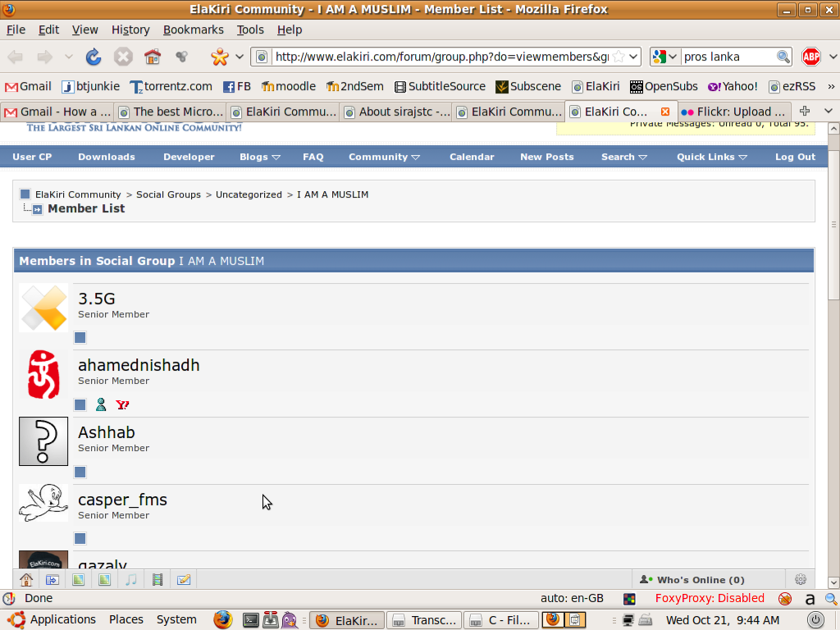Click Log Out in the forum navbar

(x=795, y=157)
